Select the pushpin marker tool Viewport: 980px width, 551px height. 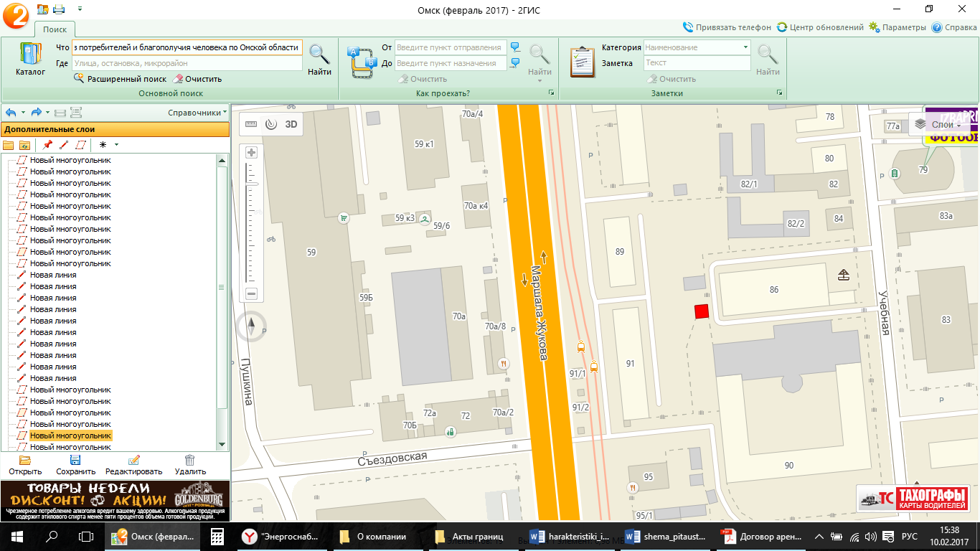pos(47,145)
